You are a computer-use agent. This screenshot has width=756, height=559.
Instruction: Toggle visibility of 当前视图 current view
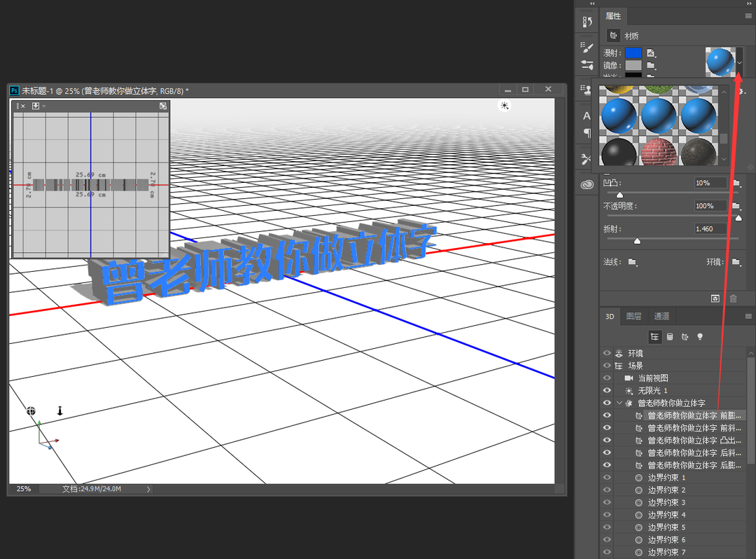tap(607, 378)
